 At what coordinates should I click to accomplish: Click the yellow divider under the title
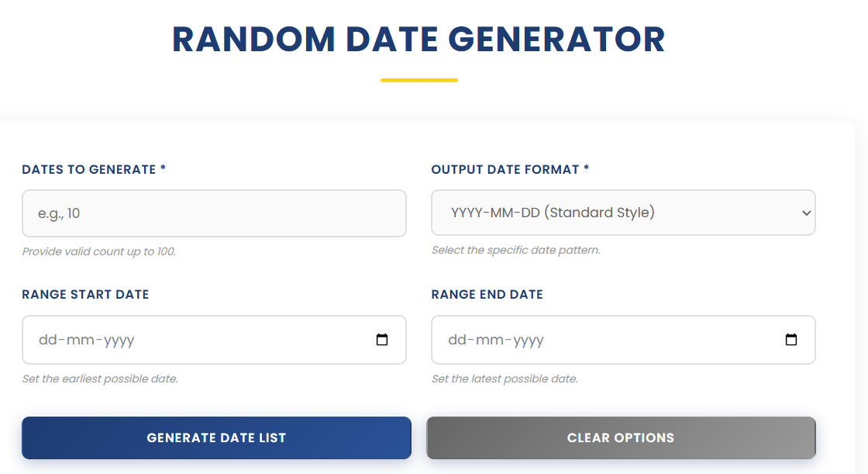coord(419,78)
